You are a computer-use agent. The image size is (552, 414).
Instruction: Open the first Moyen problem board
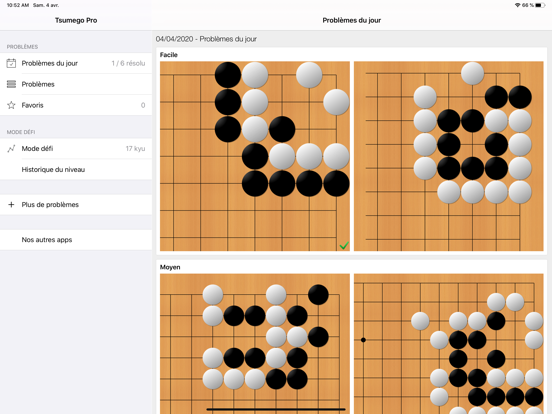click(255, 344)
